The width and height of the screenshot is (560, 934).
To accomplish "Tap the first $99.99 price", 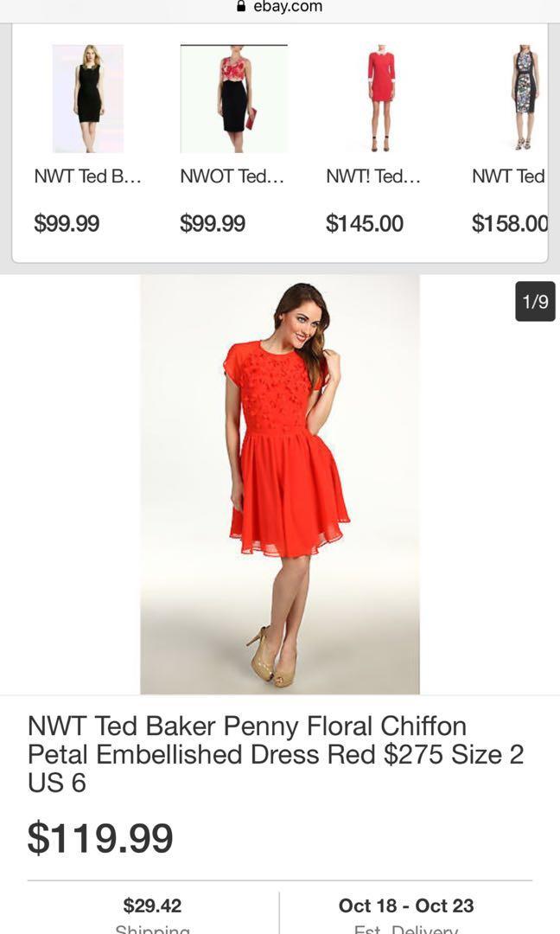I will 67,223.
